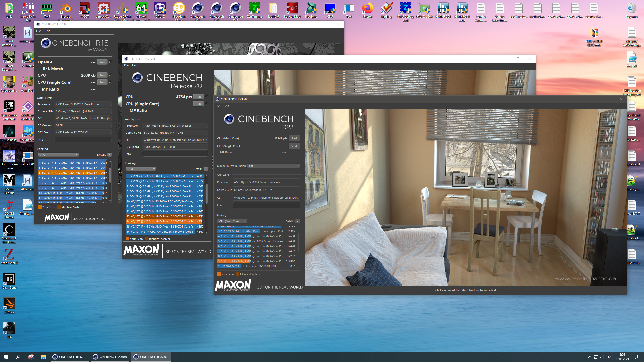
Task: Expand the Minimum Test Duration dropdown
Action: (x=273, y=166)
